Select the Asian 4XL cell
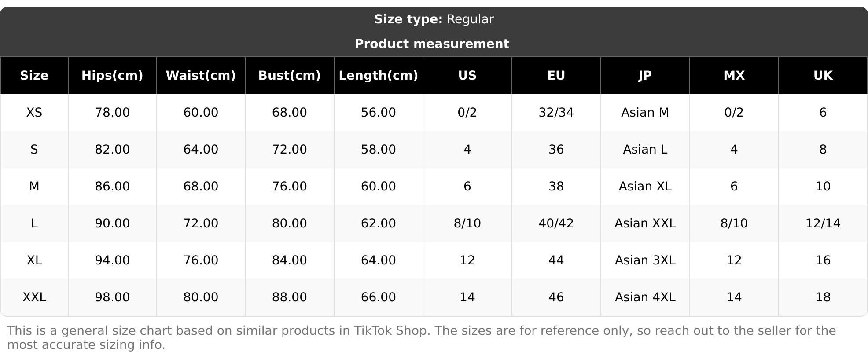 pyautogui.click(x=645, y=297)
